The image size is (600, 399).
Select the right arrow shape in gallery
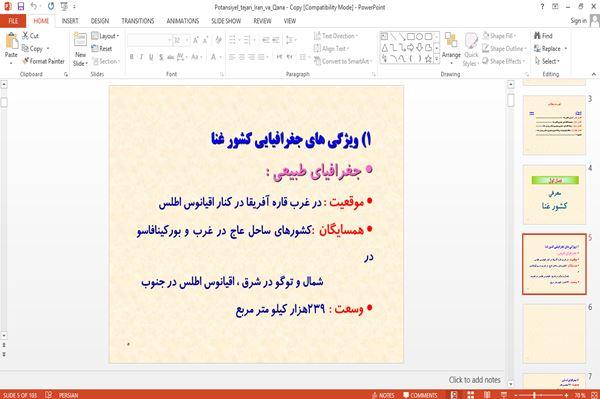(411, 48)
